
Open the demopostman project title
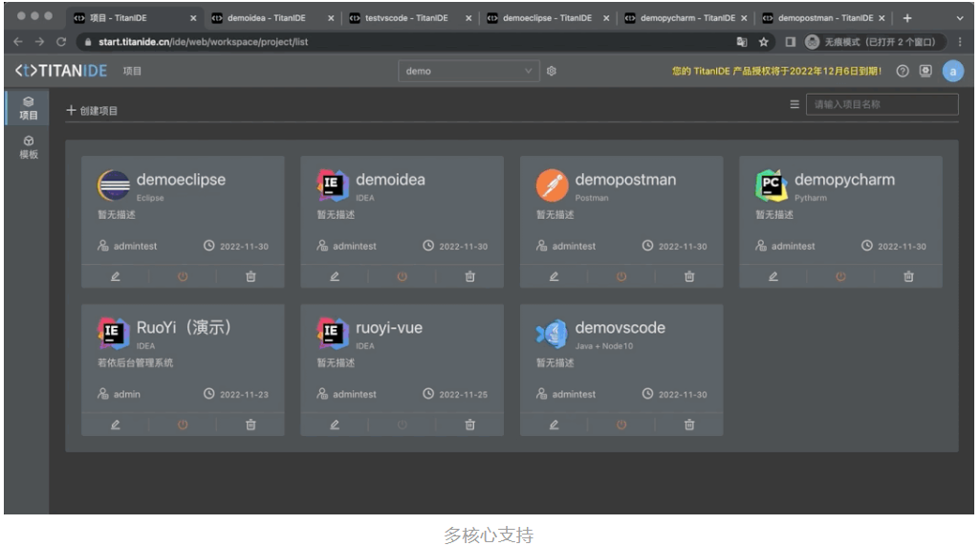[625, 180]
